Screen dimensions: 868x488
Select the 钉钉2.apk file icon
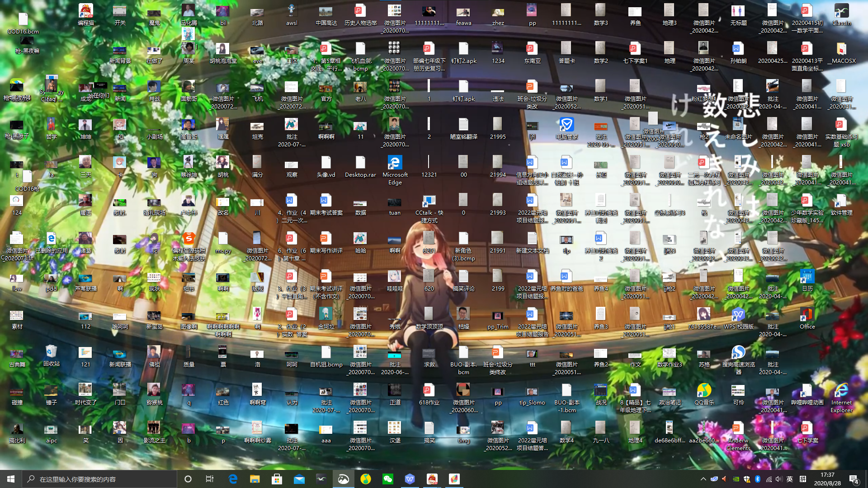[463, 52]
